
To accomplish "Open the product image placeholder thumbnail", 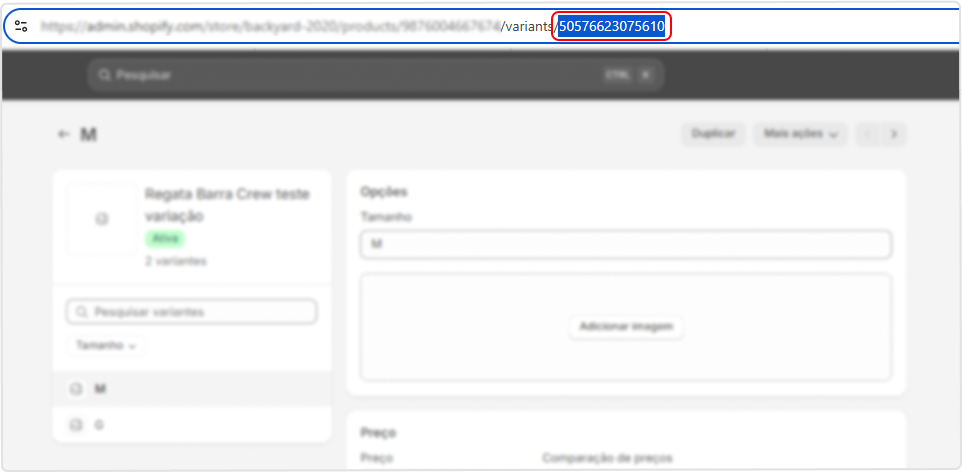I will coord(102,219).
